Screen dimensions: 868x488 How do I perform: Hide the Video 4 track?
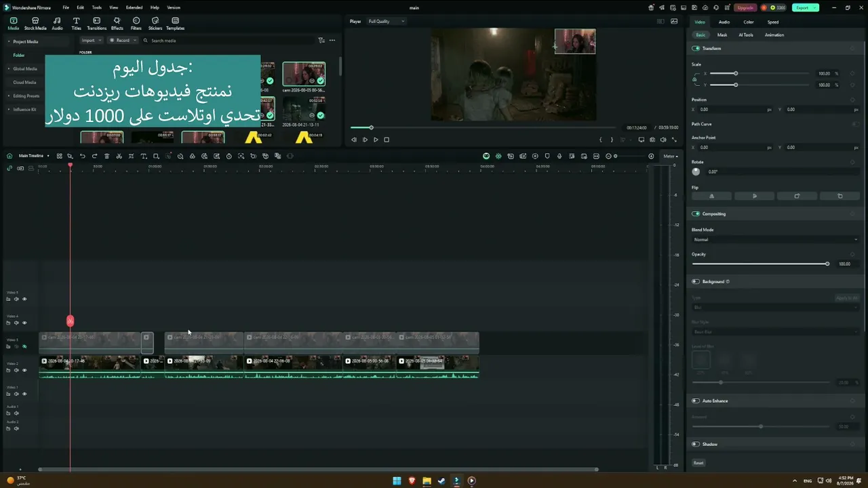point(24,323)
